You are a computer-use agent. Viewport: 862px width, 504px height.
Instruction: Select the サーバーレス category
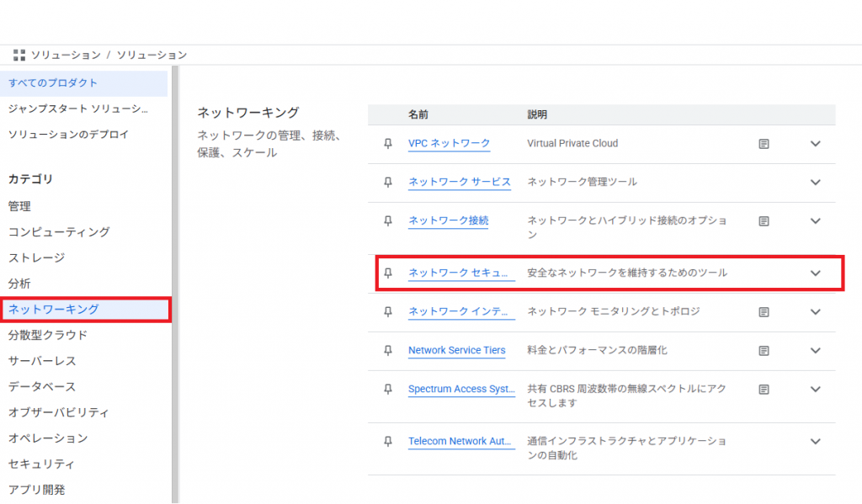point(42,361)
